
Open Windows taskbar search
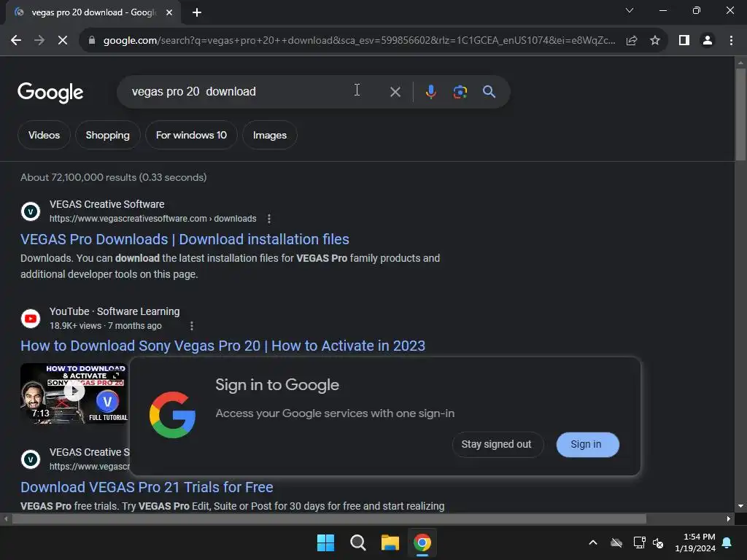[x=357, y=542]
